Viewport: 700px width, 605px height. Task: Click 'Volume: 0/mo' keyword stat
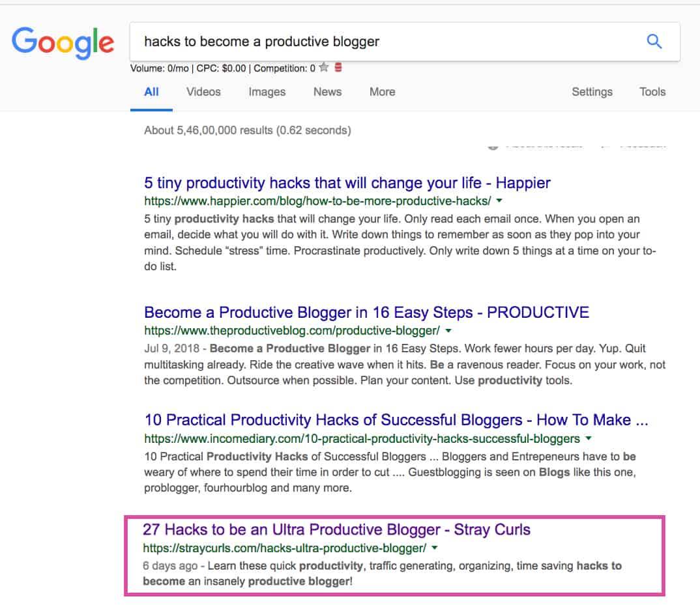pyautogui.click(x=160, y=68)
